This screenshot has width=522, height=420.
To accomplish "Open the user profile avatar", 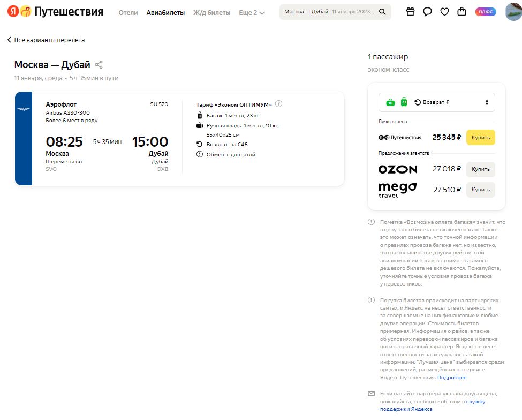I will [x=513, y=12].
